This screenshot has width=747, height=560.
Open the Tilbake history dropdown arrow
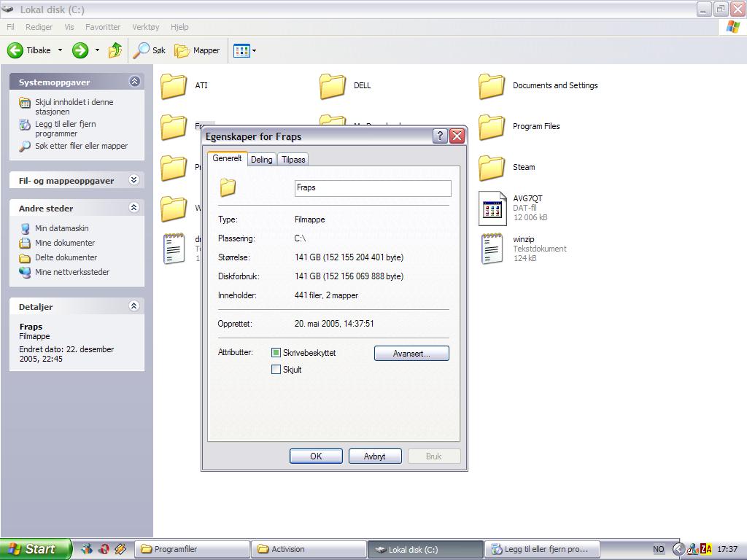tap(60, 50)
